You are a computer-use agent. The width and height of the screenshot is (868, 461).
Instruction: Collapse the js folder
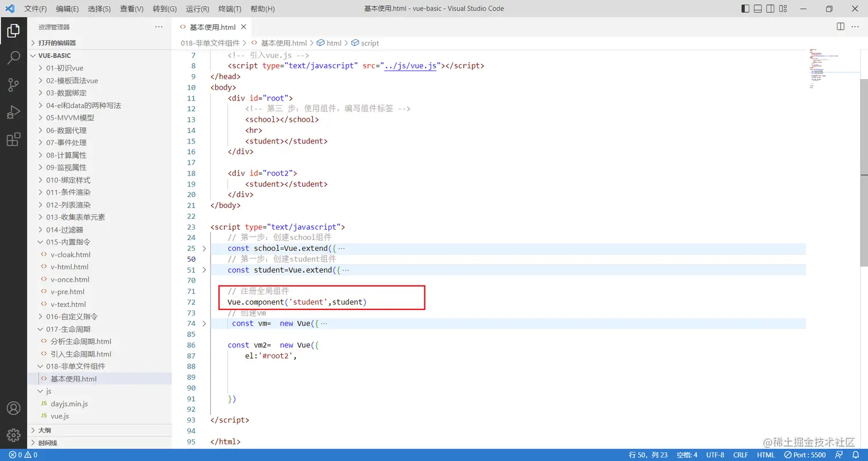pos(100,391)
